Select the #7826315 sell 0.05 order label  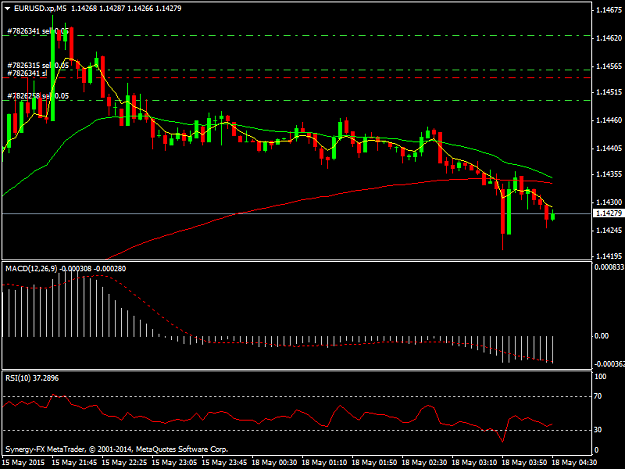(x=38, y=65)
